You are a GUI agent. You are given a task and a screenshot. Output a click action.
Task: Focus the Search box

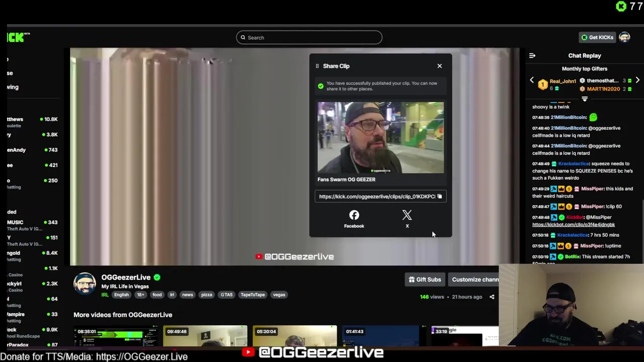tap(309, 38)
